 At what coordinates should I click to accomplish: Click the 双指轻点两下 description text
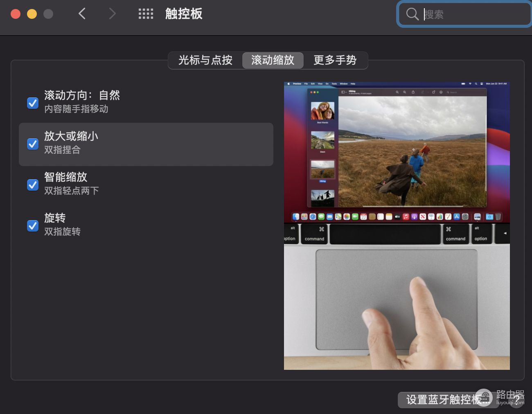tap(72, 191)
